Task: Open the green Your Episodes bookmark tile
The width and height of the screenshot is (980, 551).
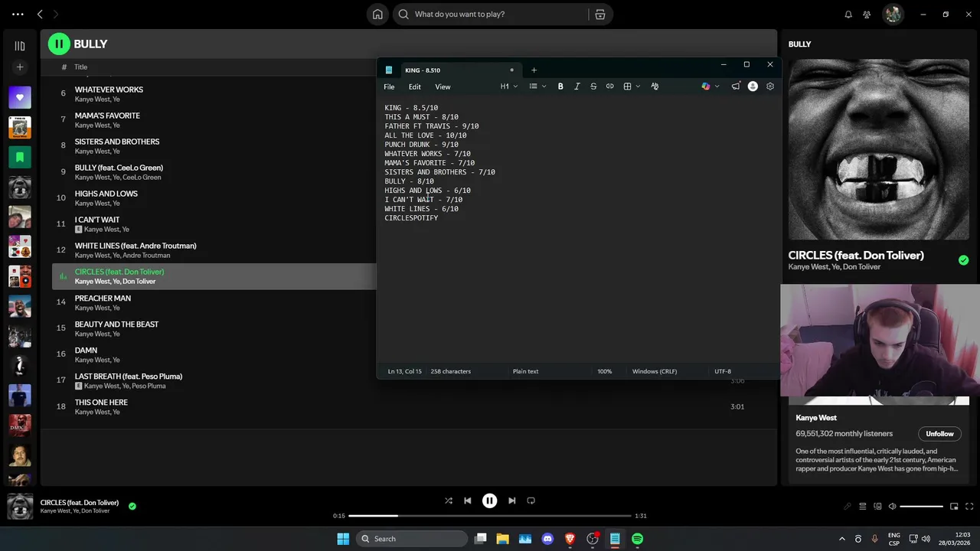Action: pos(20,157)
